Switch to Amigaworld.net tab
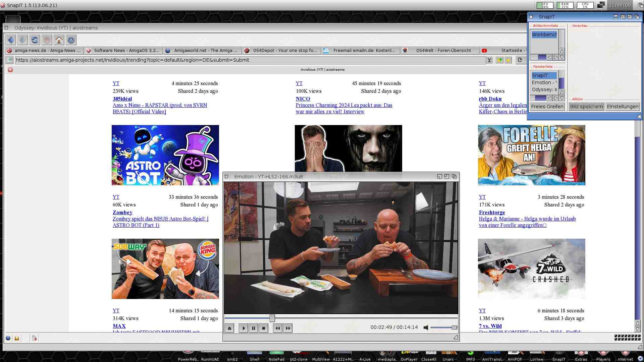The width and height of the screenshot is (644, 362). click(x=202, y=51)
